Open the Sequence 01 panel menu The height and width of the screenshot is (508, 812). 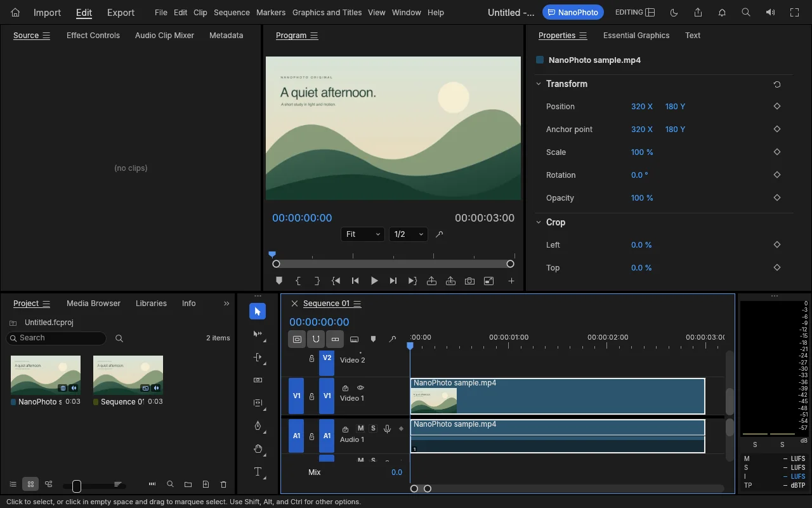tap(357, 304)
